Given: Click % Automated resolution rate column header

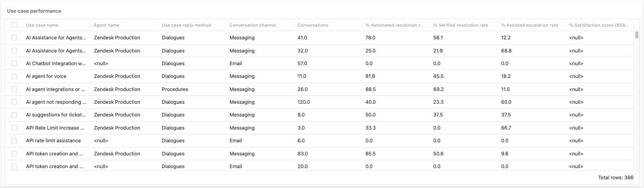Looking at the screenshot, I should [x=394, y=25].
